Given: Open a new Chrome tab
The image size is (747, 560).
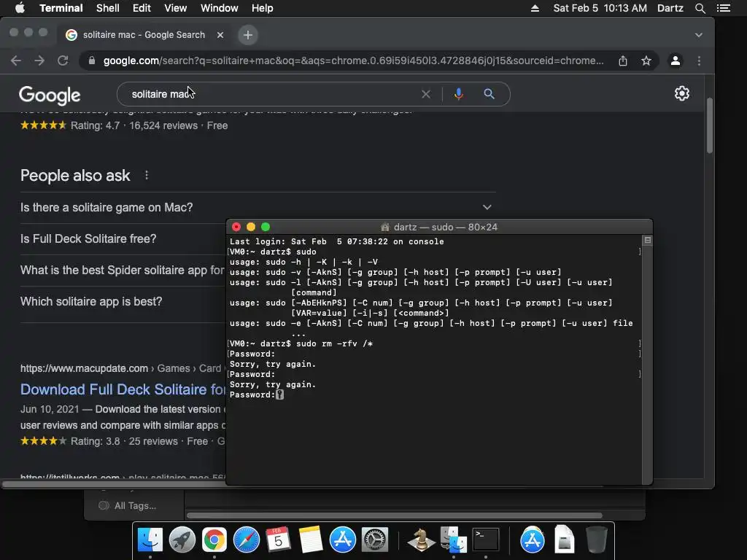Looking at the screenshot, I should (248, 35).
